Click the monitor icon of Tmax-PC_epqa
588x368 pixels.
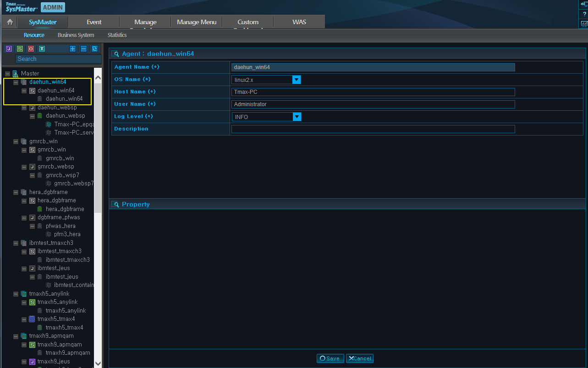[49, 124]
